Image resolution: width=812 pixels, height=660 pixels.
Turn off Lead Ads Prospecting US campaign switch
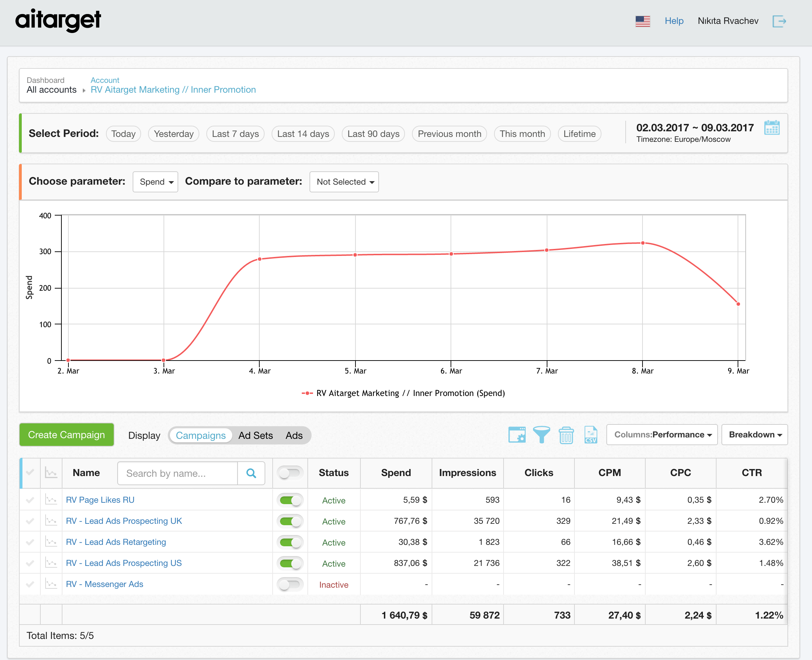coord(290,563)
